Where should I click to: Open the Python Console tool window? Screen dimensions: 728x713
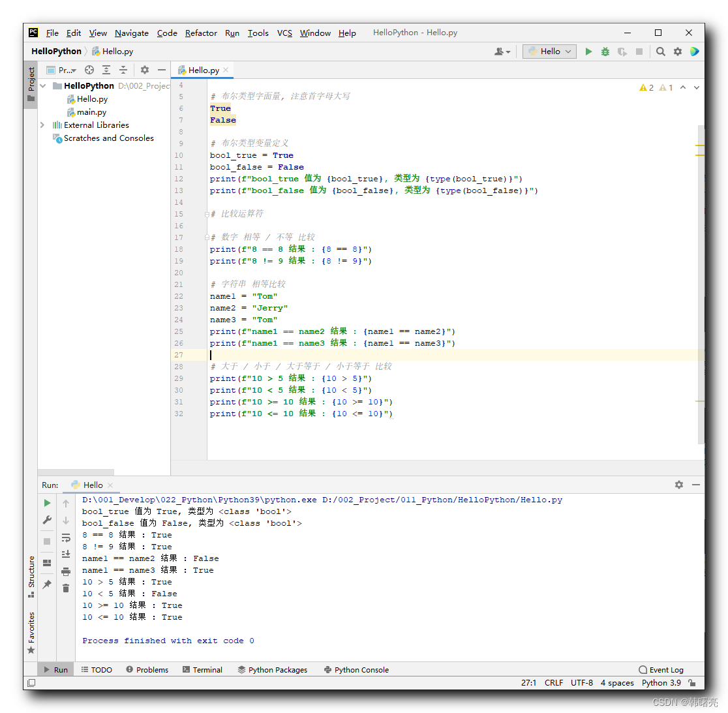[x=356, y=670]
